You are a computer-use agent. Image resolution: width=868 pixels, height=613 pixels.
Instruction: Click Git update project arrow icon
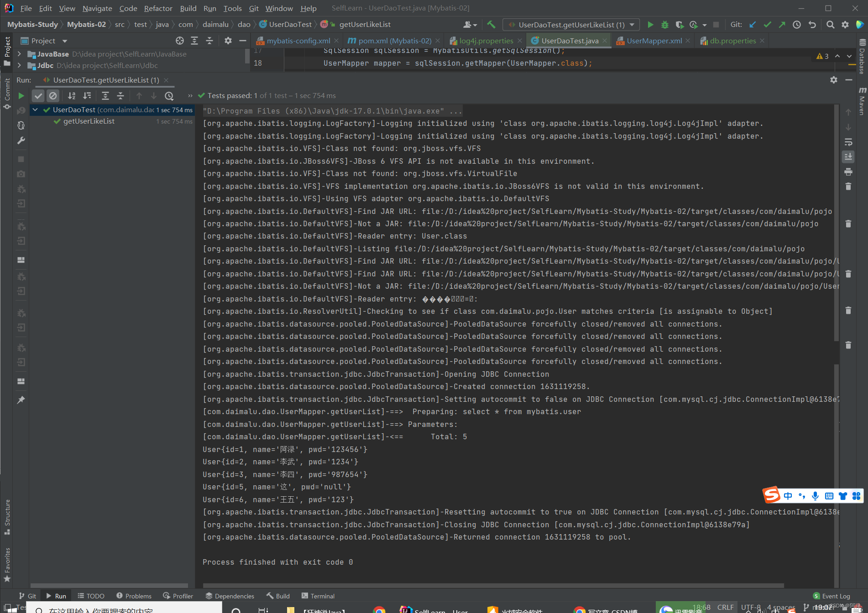[x=753, y=25]
